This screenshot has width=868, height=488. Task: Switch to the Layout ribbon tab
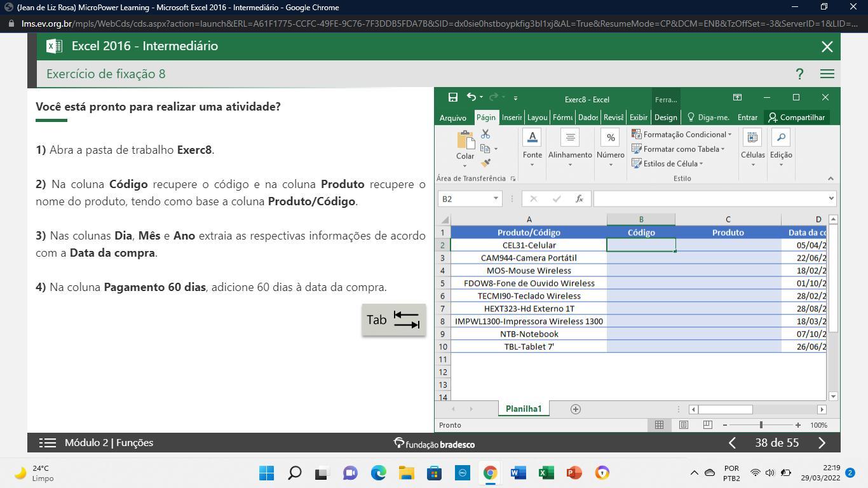537,118
